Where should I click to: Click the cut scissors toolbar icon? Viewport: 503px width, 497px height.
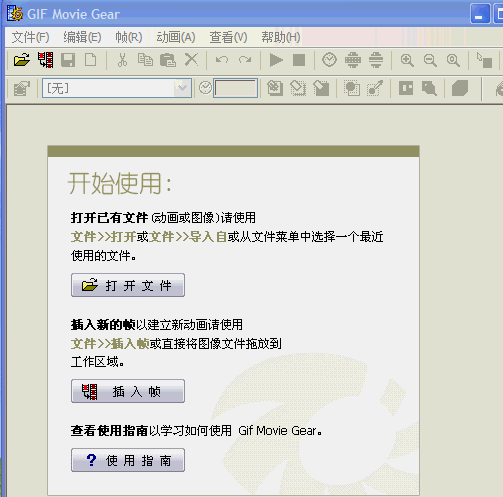[122, 60]
